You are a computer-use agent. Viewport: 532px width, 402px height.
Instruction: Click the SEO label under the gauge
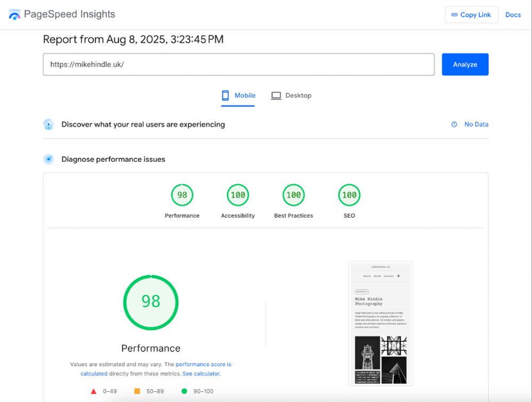(349, 216)
